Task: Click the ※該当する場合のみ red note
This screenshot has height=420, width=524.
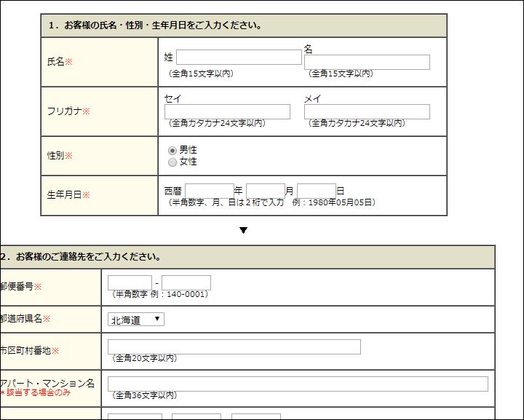Action: coord(35,392)
